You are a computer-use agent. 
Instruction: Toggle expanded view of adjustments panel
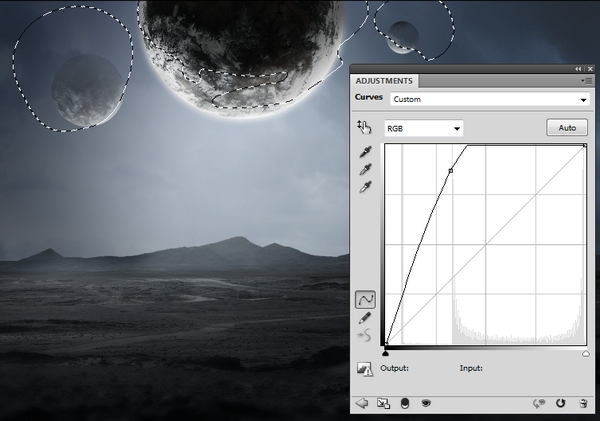click(x=382, y=403)
